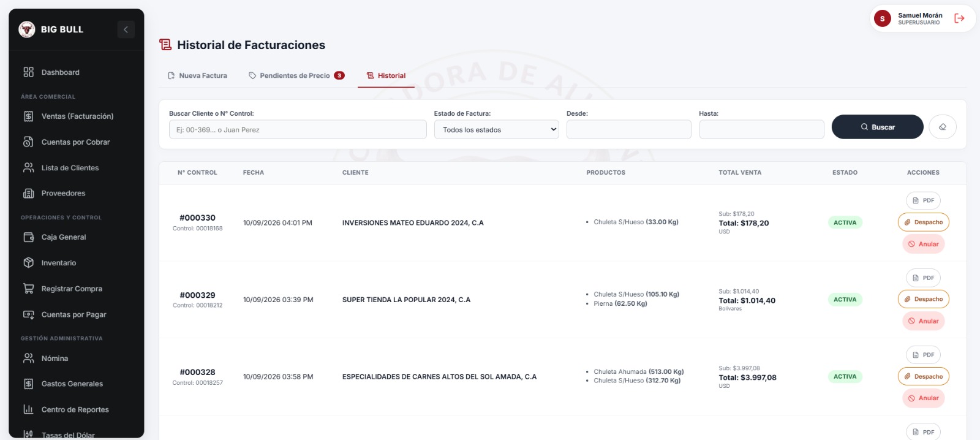The width and height of the screenshot is (980, 440).
Task: Click the ESTADO column header
Action: 845,173
